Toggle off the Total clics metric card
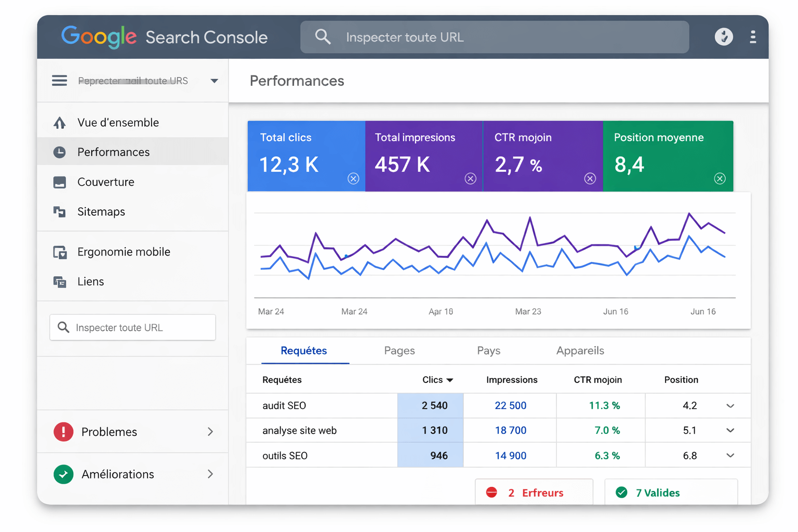This screenshot has height=532, width=798. [x=353, y=179]
